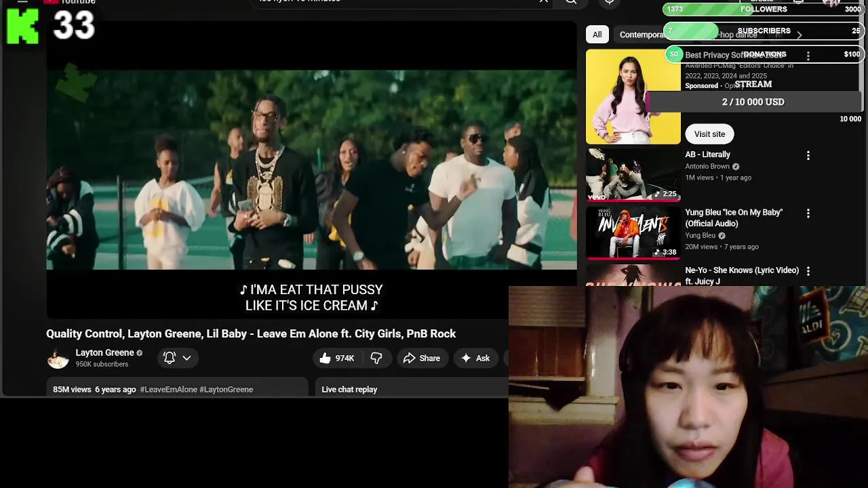This screenshot has height=488, width=868.
Task: Like the video with 974K likes
Action: 337,358
